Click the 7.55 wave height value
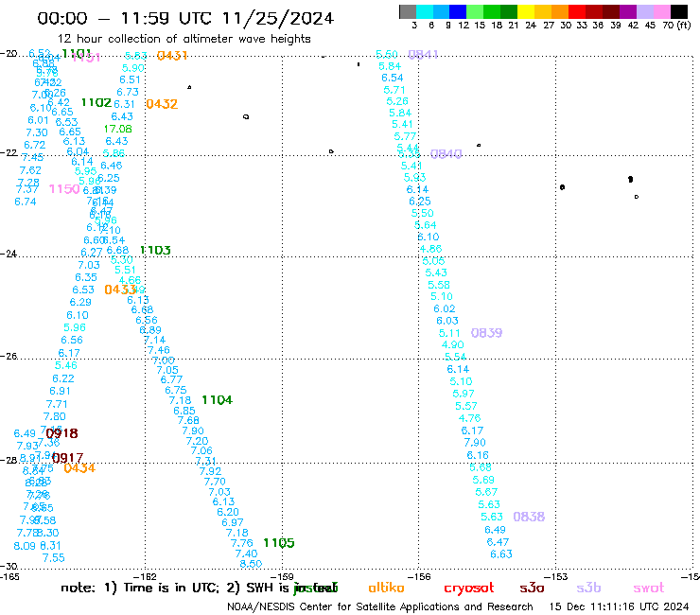 click(54, 558)
